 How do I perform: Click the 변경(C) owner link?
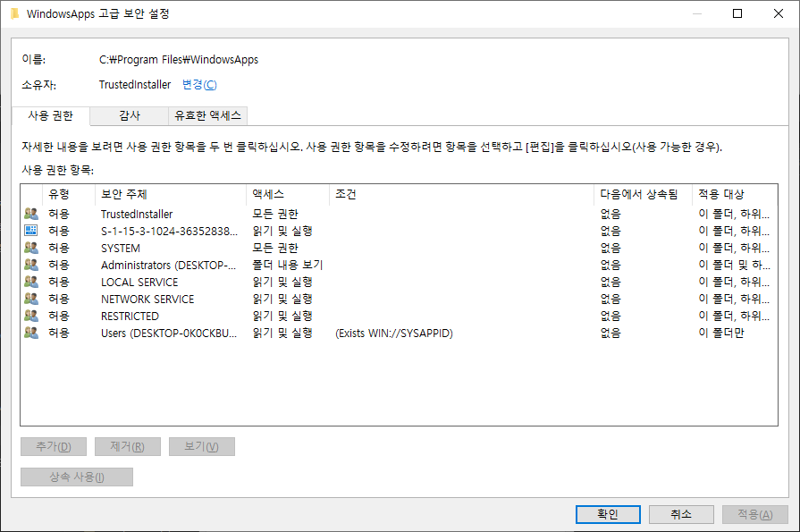click(199, 85)
